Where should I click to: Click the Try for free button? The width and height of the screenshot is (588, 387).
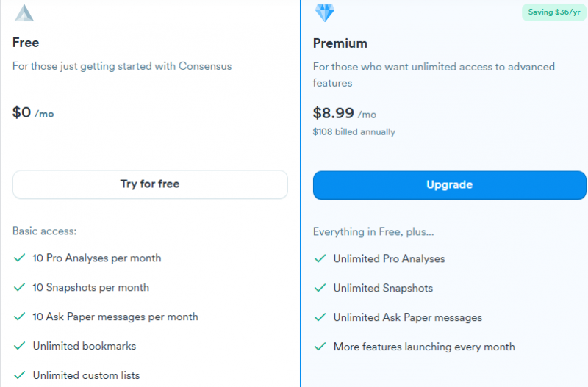click(x=150, y=184)
